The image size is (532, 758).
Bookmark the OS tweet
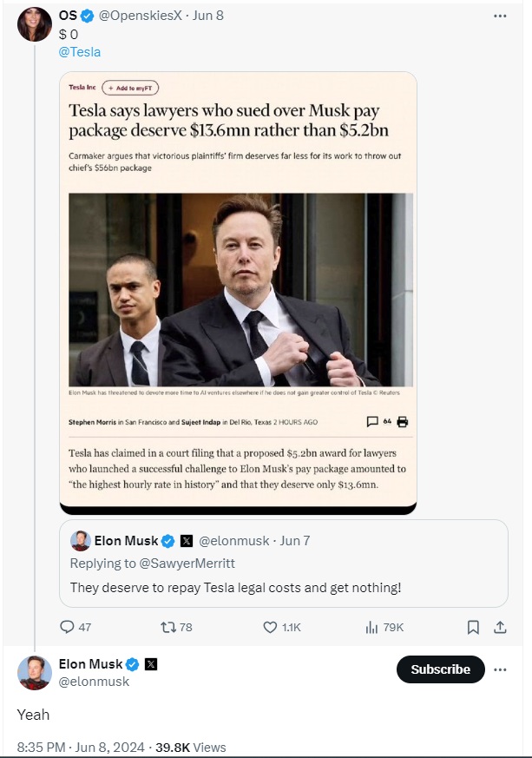[x=473, y=627]
